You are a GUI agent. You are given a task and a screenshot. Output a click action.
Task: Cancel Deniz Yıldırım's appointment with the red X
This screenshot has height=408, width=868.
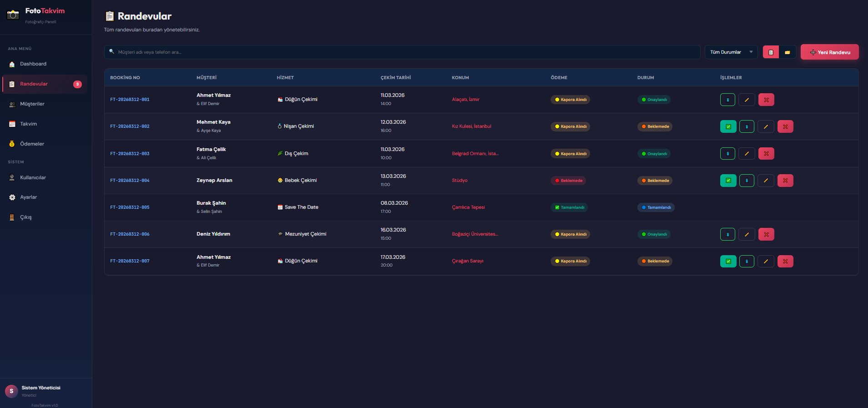pos(766,234)
